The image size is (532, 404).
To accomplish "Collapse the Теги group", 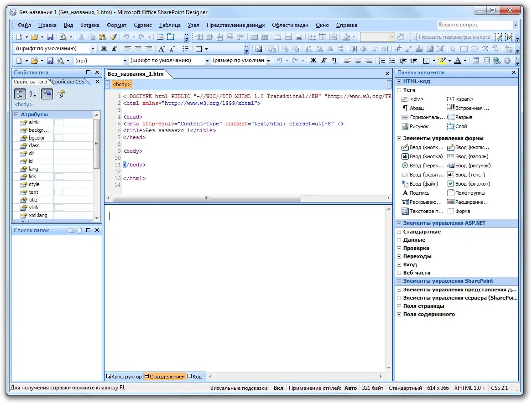I will coord(399,90).
